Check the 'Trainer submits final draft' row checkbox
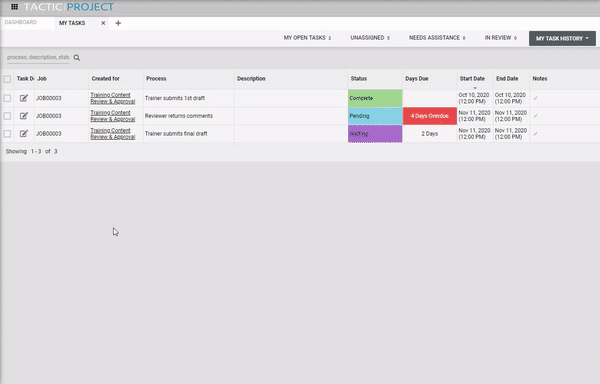The image size is (600, 384). (7, 133)
